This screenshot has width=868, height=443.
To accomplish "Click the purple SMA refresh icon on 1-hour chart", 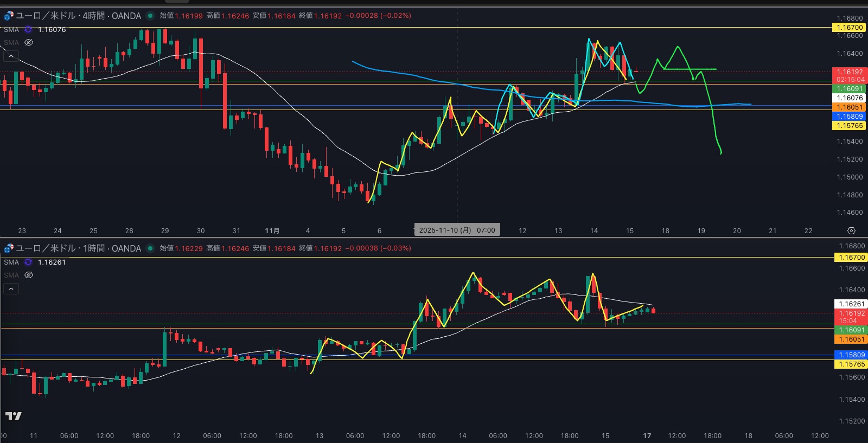I will (28, 262).
